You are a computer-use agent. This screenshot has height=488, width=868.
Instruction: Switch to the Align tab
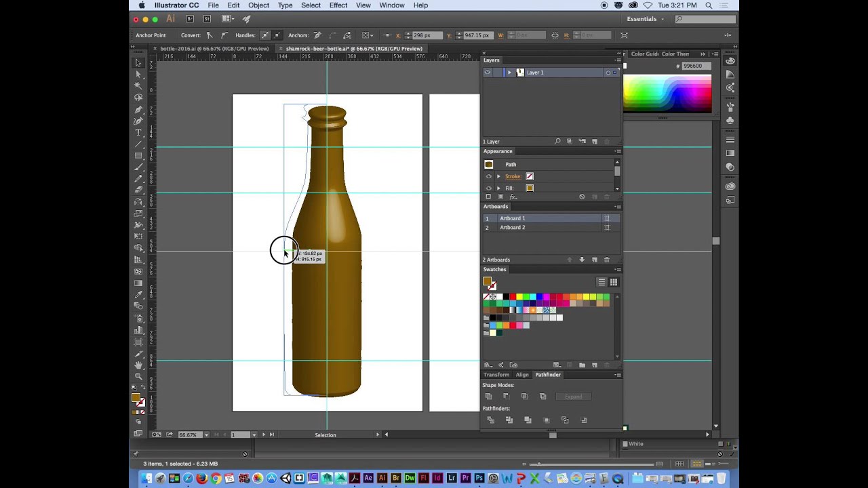522,375
